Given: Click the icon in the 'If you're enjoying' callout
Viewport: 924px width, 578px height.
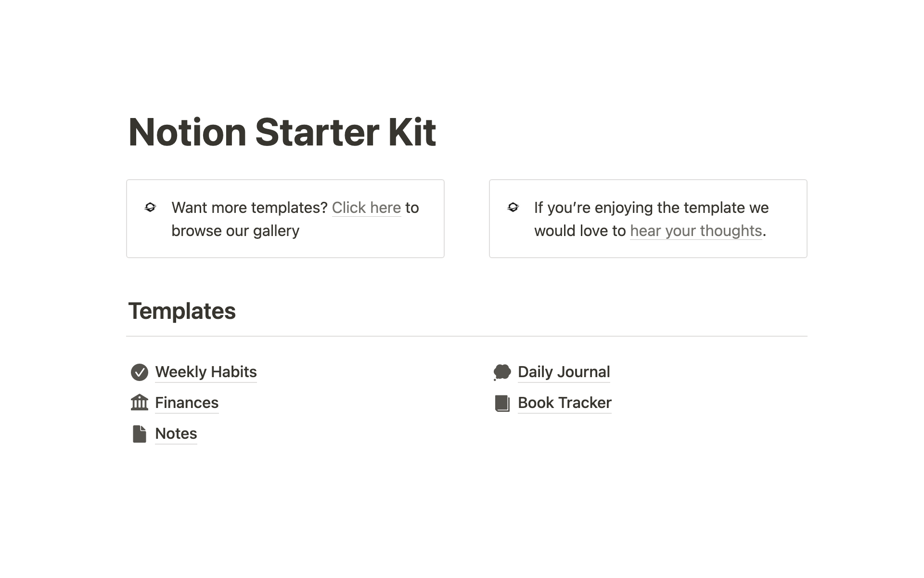Looking at the screenshot, I should click(513, 208).
